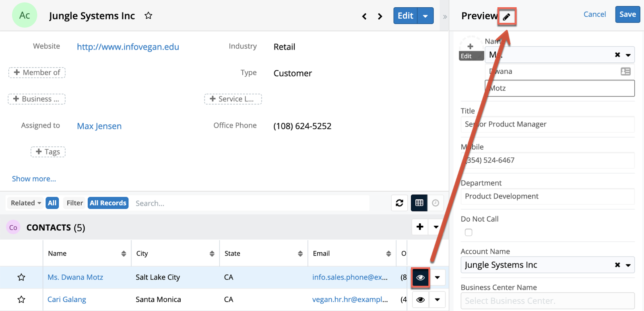Viewport: 644px width, 311px height.
Task: Switch to the list grid view icon
Action: click(x=419, y=203)
